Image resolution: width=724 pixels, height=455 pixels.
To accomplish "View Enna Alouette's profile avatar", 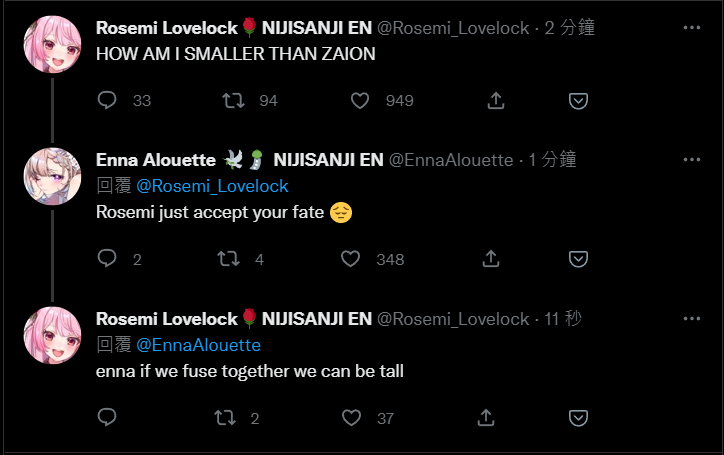I will point(52,176).
